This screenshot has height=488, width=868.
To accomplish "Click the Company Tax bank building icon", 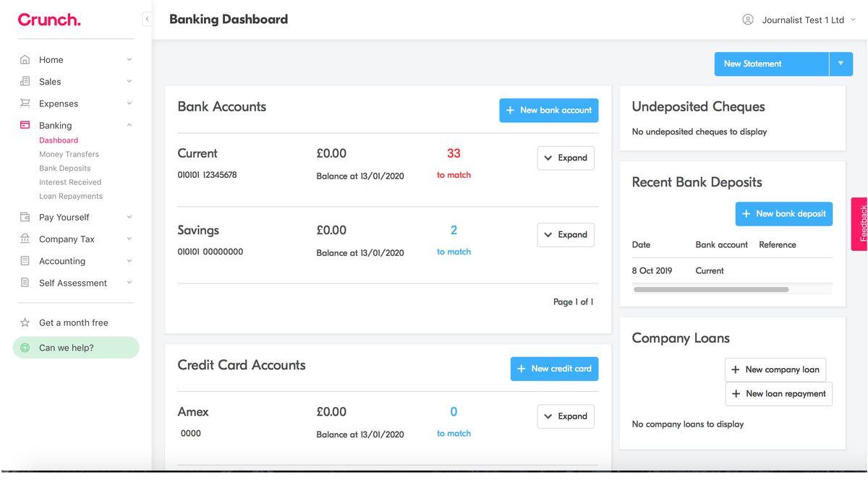I will [25, 239].
